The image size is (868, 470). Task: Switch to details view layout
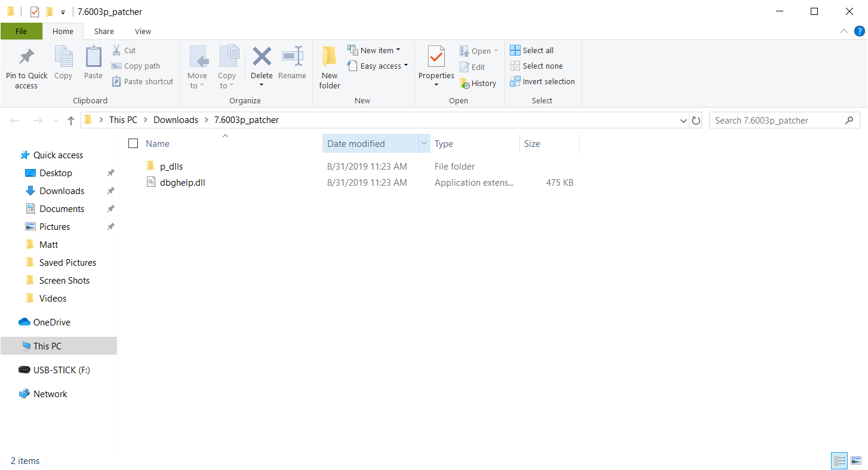[x=840, y=460]
